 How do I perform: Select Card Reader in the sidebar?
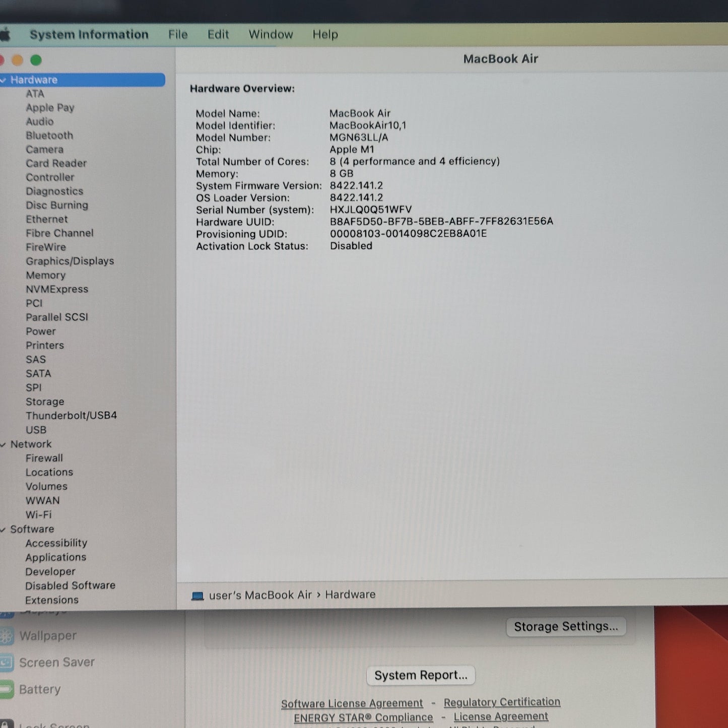56,163
